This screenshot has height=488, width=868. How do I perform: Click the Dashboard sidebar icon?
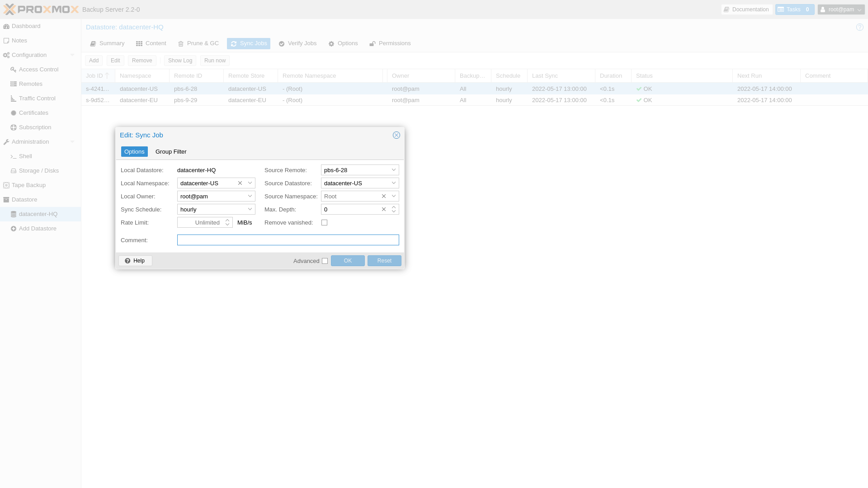pyautogui.click(x=6, y=26)
